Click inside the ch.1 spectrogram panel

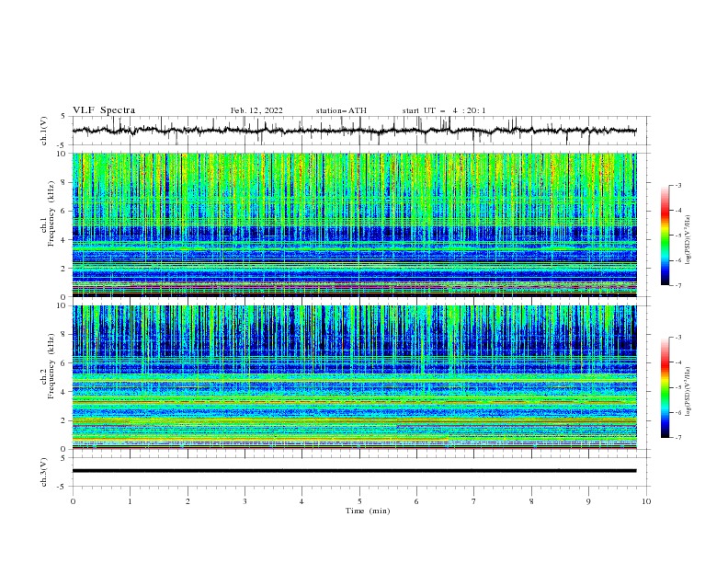pyautogui.click(x=354, y=224)
